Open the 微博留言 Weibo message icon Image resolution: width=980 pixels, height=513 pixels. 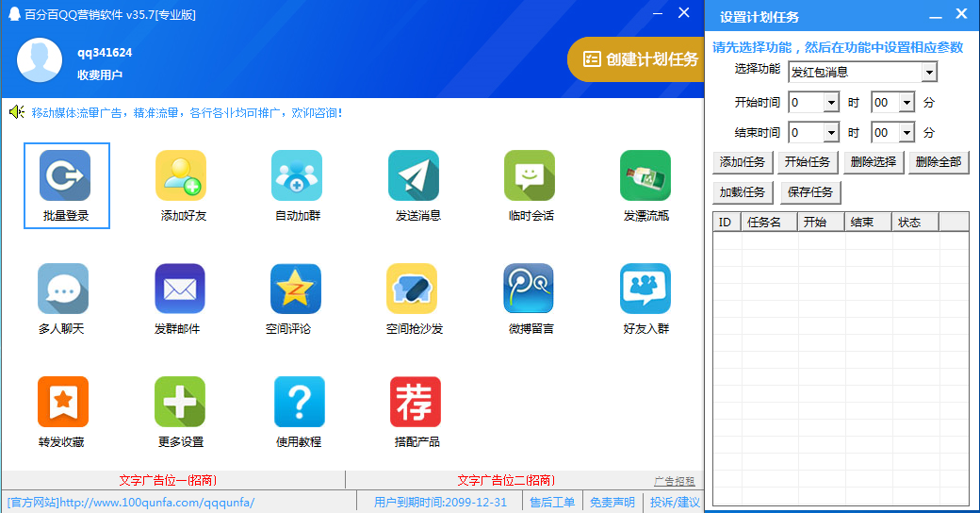pos(529,289)
